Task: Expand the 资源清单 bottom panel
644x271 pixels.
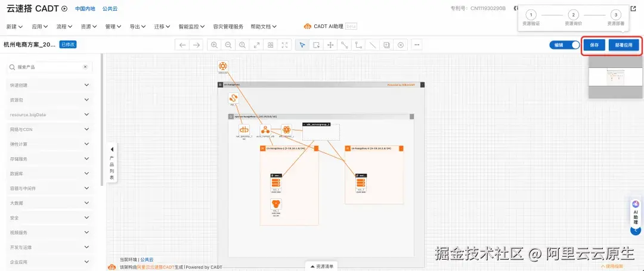Action: click(x=321, y=266)
